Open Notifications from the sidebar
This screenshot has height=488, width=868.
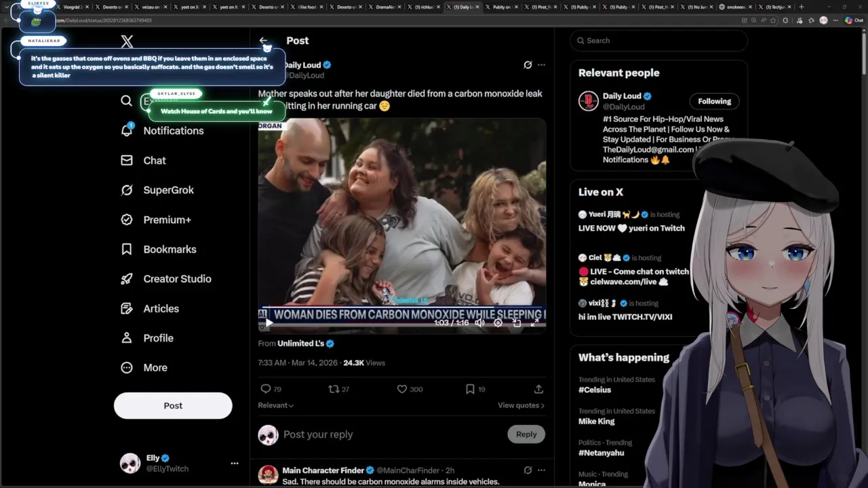tap(173, 131)
